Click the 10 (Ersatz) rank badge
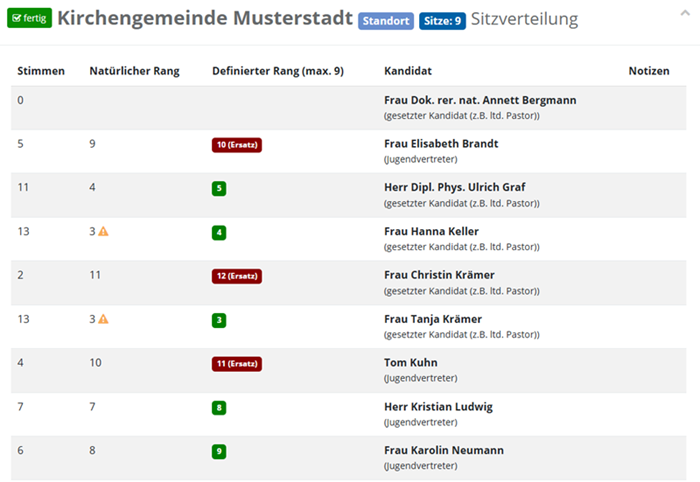 click(237, 145)
